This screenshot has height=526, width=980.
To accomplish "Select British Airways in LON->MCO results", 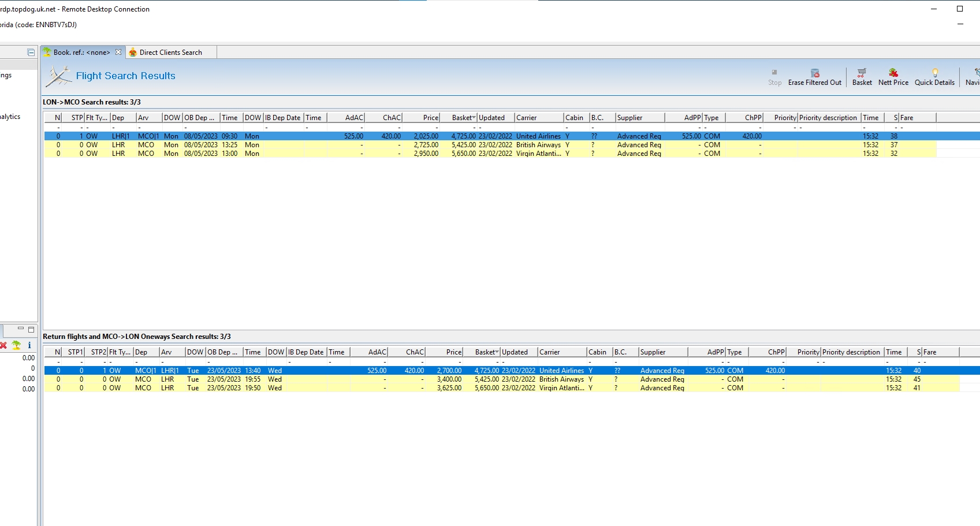I will tap(538, 145).
